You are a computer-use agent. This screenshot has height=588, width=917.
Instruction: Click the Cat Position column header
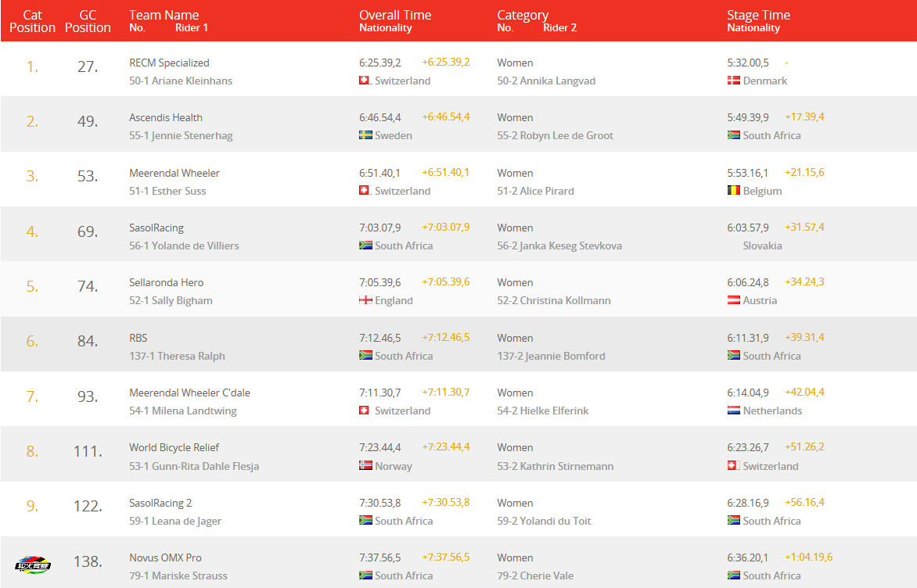(x=32, y=21)
